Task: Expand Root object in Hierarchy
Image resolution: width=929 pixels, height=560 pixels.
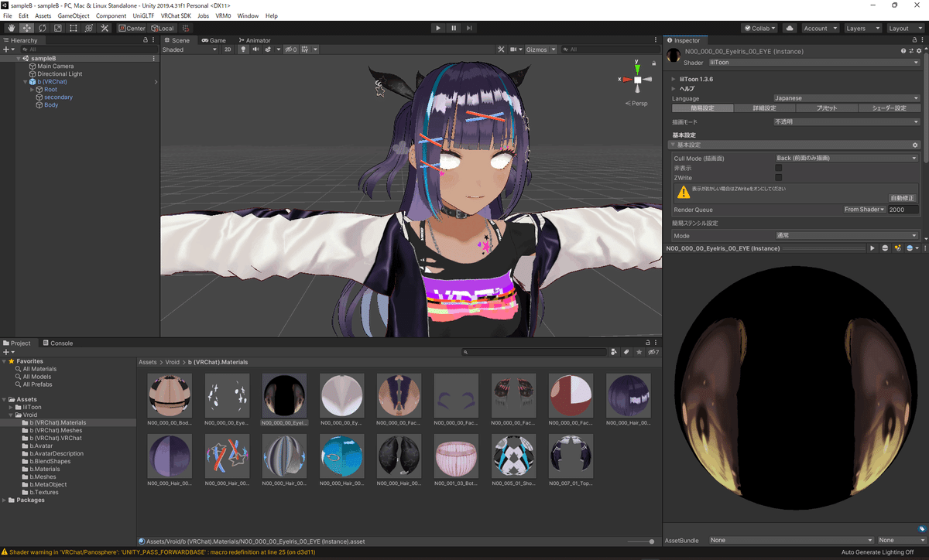Action: [32, 90]
